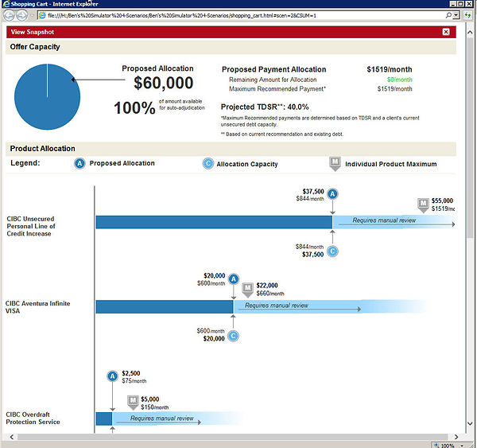Click the $60,000 Proposed Allocation amount
The width and height of the screenshot is (477, 448).
coord(163,83)
